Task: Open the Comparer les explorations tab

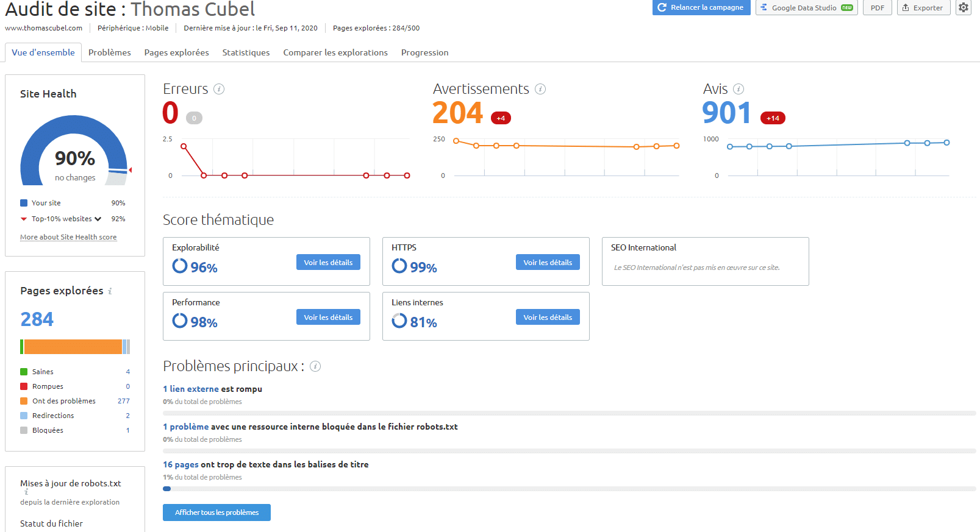Action: pos(335,52)
